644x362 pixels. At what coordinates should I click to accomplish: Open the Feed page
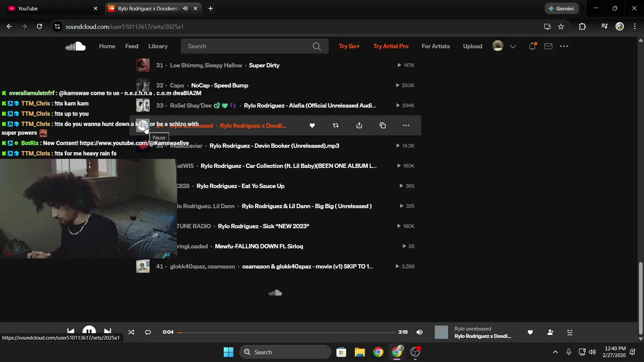tap(132, 46)
